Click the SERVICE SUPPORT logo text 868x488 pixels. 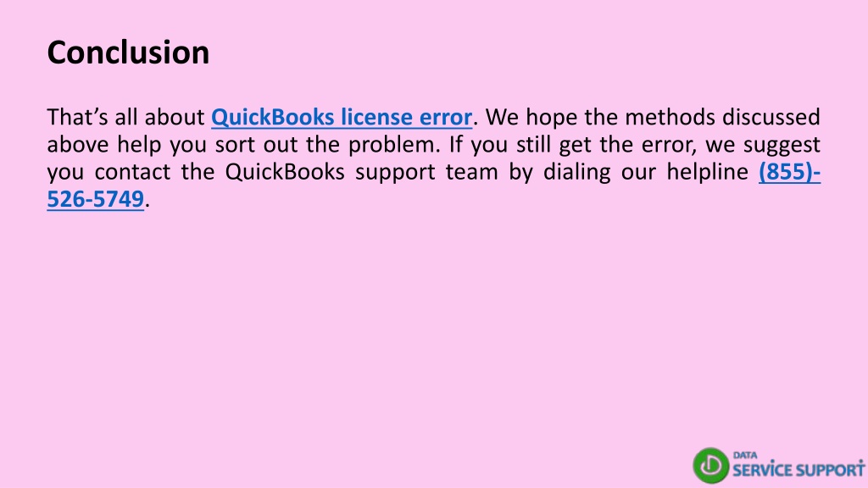pyautogui.click(x=798, y=469)
